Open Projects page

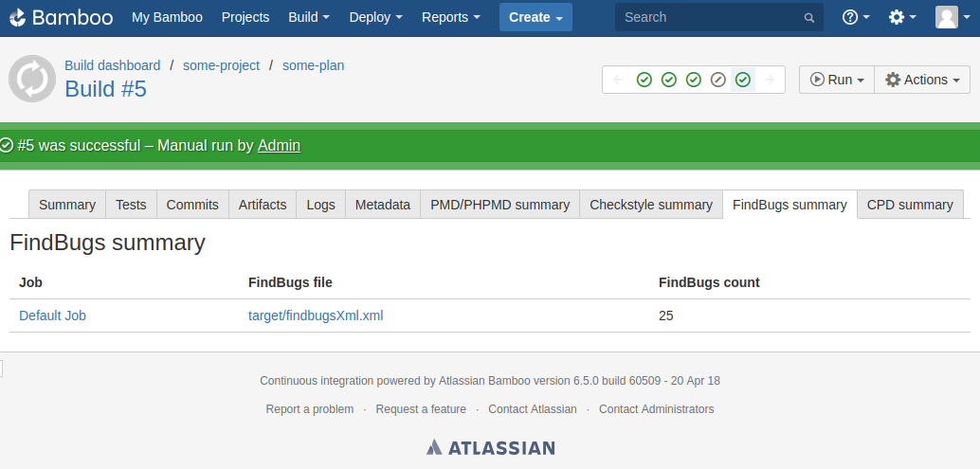(245, 17)
